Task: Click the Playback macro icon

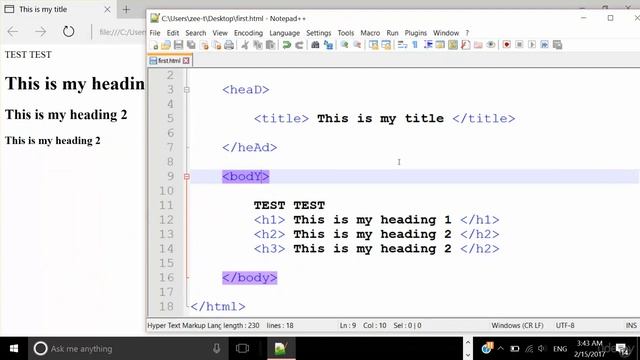Action: (x=532, y=45)
